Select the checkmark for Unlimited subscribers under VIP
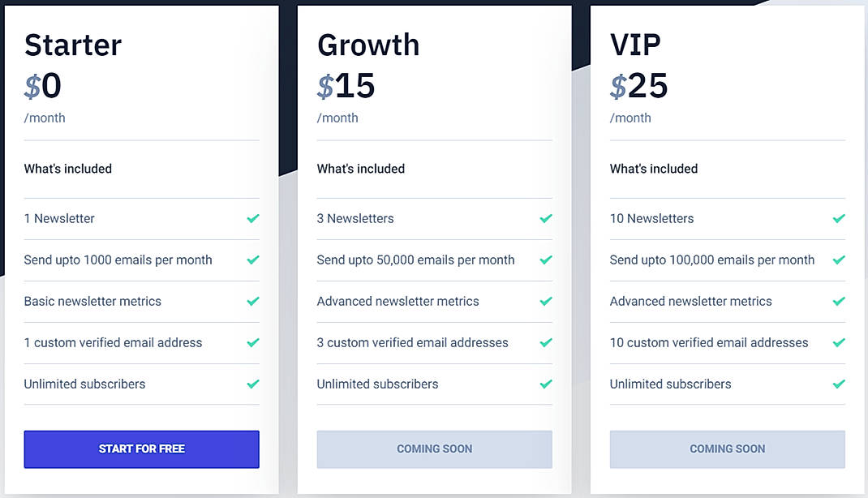Screen dimensions: 868x498 tap(838, 384)
